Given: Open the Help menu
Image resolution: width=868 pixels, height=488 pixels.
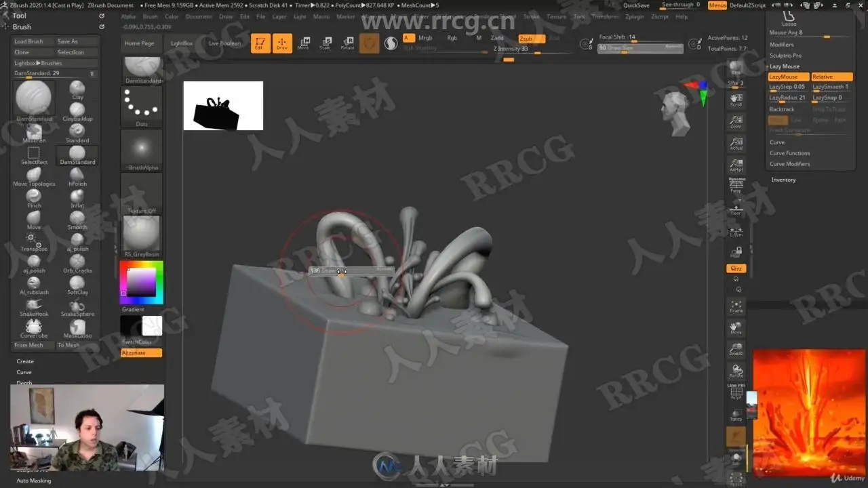Looking at the screenshot, I should coord(681,16).
